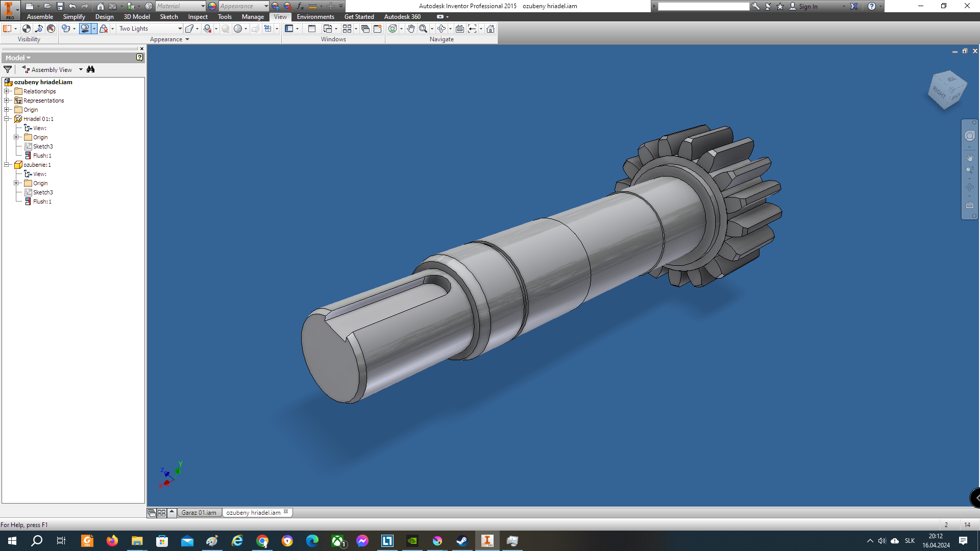Click the Clean Screen icon

pyautogui.click(x=312, y=29)
